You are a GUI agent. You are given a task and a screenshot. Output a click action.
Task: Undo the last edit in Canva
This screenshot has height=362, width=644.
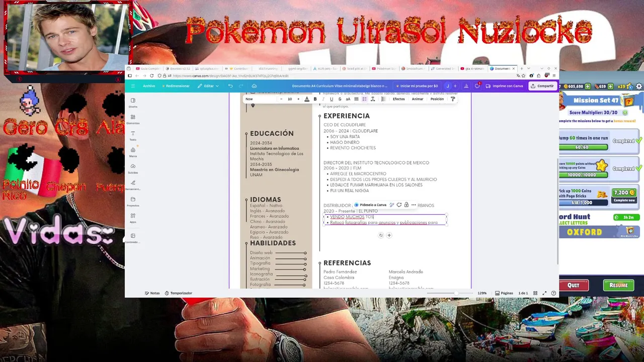pyautogui.click(x=230, y=86)
